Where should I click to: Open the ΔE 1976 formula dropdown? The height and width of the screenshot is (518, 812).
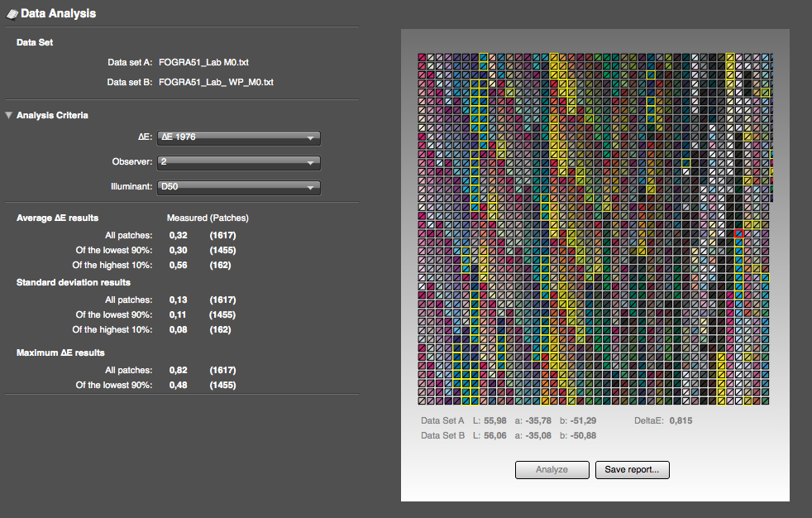[238, 138]
